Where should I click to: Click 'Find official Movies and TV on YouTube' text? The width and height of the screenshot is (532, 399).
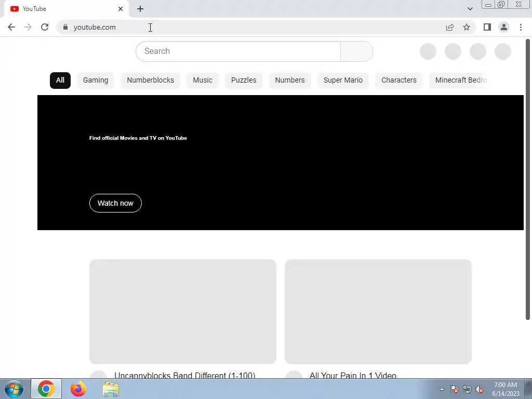coord(138,138)
